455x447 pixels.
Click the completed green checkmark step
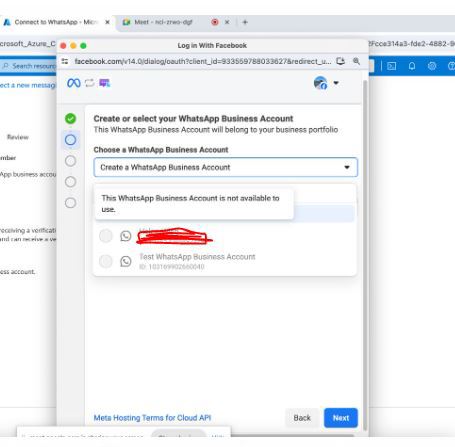70,119
